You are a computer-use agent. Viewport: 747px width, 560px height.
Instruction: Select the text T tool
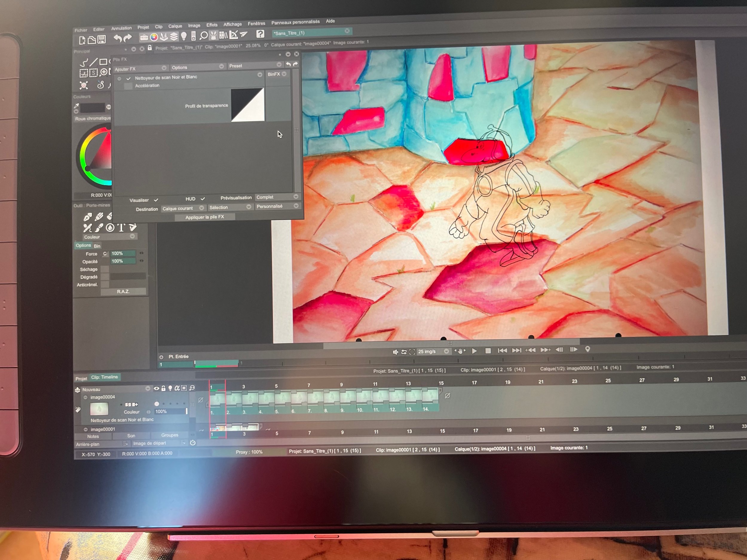point(121,227)
